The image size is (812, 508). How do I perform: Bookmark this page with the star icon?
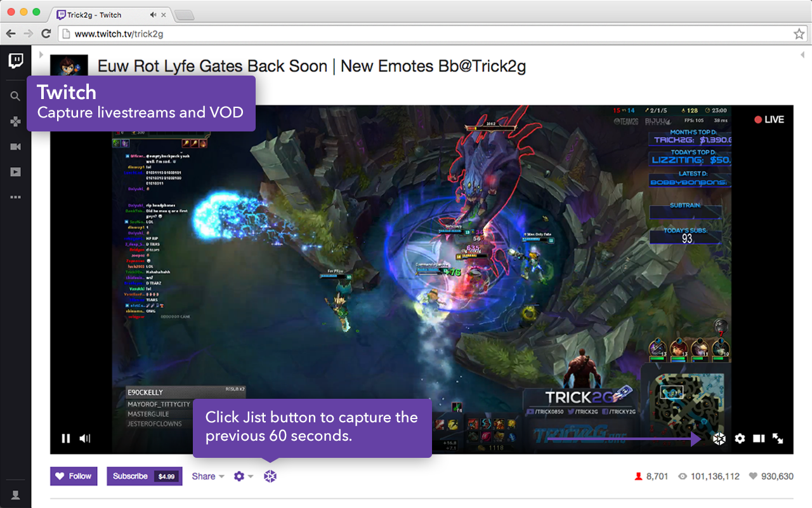799,34
